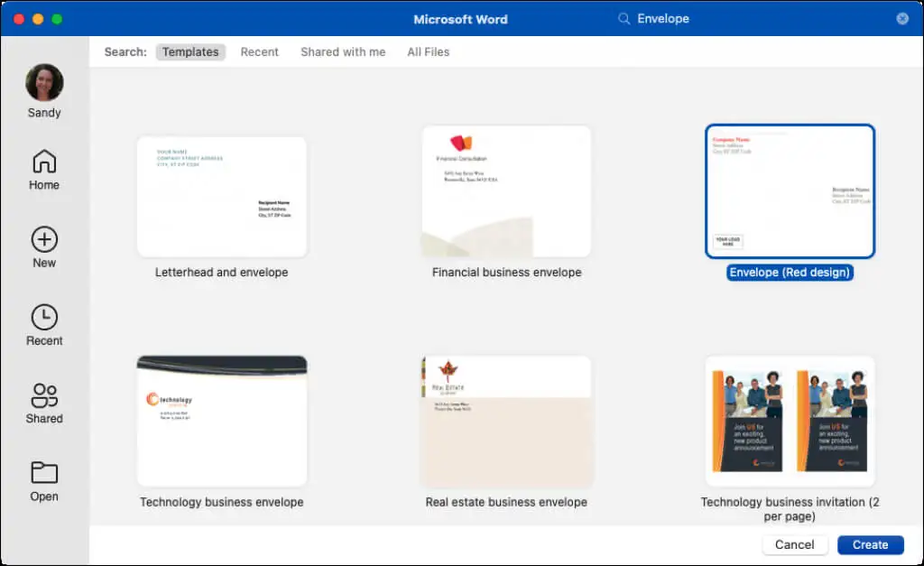Click the 'Letterhead and envelope' label

(x=222, y=273)
